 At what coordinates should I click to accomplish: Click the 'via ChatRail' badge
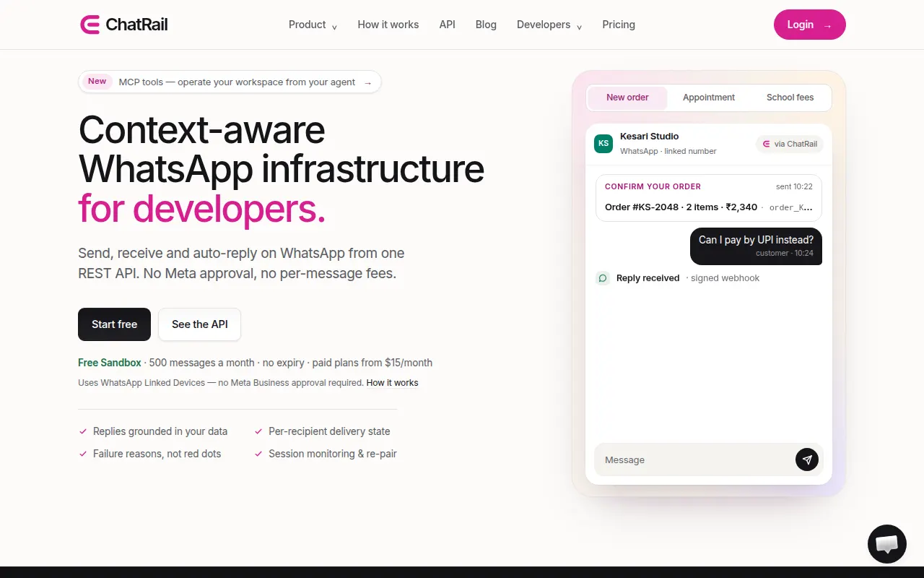(x=790, y=144)
